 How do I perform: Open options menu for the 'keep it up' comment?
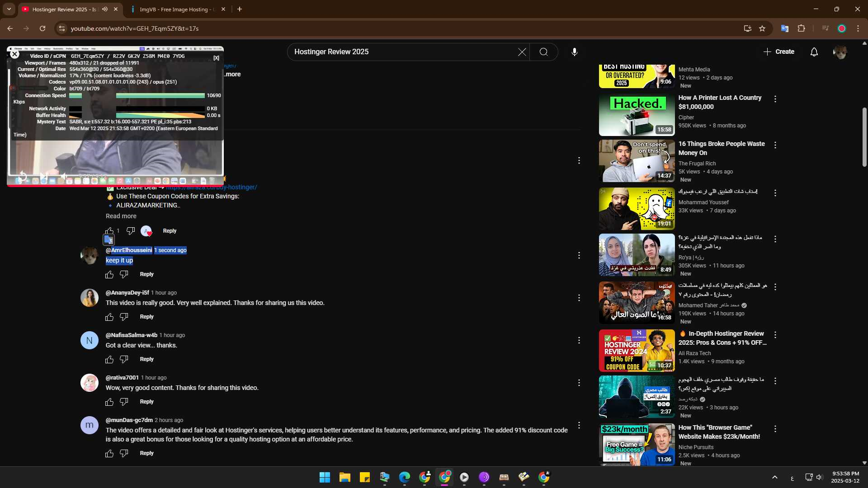(579, 255)
